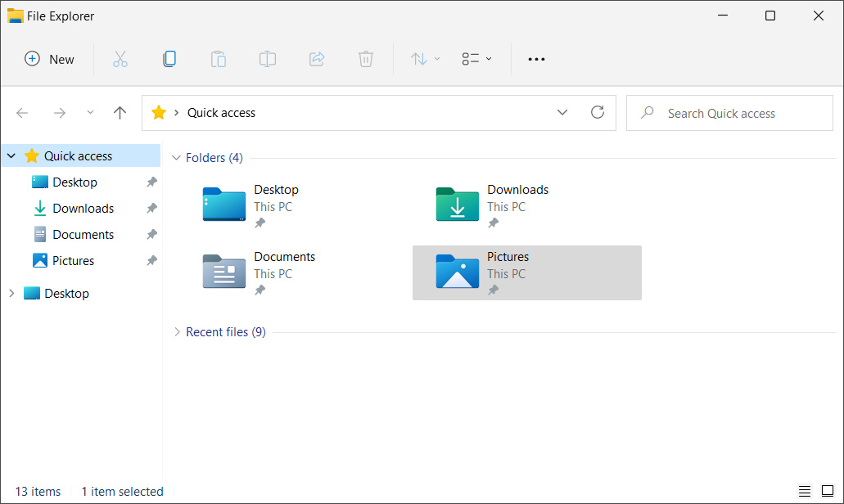844x504 pixels.
Task: Go up one level with the up arrow
Action: 120,113
